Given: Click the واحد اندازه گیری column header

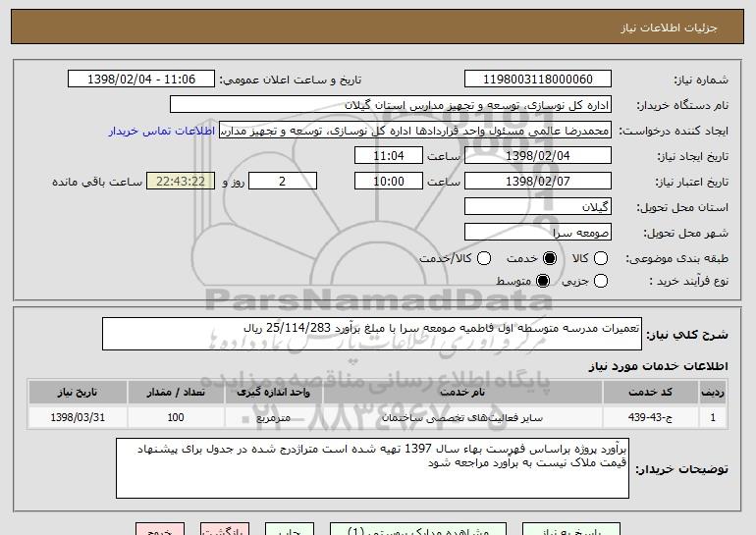Looking at the screenshot, I should point(273,393).
